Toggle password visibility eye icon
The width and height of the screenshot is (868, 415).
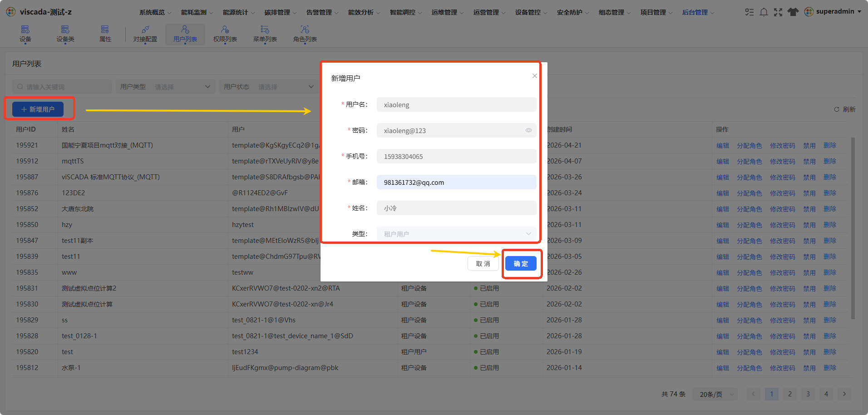tap(528, 130)
